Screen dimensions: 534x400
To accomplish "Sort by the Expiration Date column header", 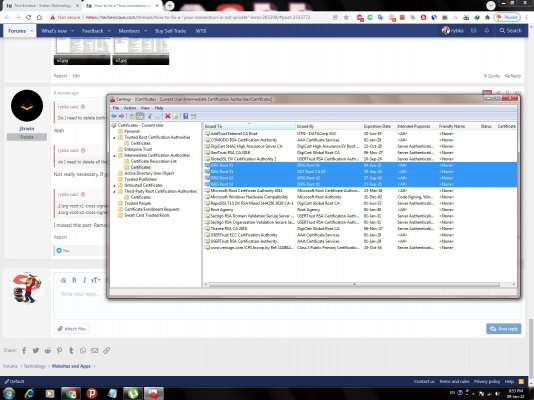I will tap(379, 126).
